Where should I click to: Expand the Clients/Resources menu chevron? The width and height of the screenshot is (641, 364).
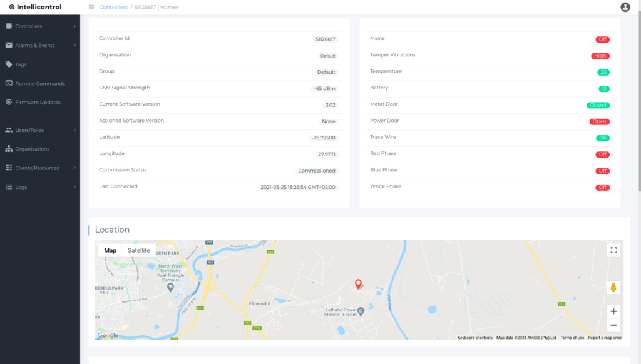point(74,168)
